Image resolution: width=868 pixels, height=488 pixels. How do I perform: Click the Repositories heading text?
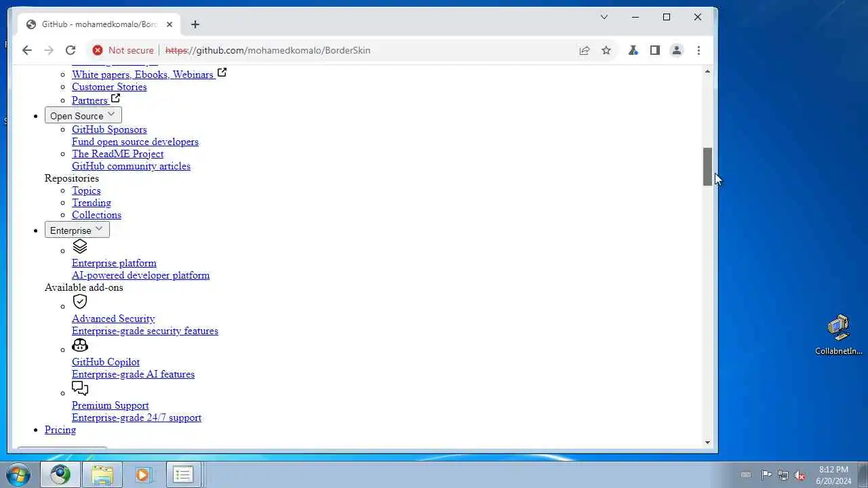tap(72, 178)
